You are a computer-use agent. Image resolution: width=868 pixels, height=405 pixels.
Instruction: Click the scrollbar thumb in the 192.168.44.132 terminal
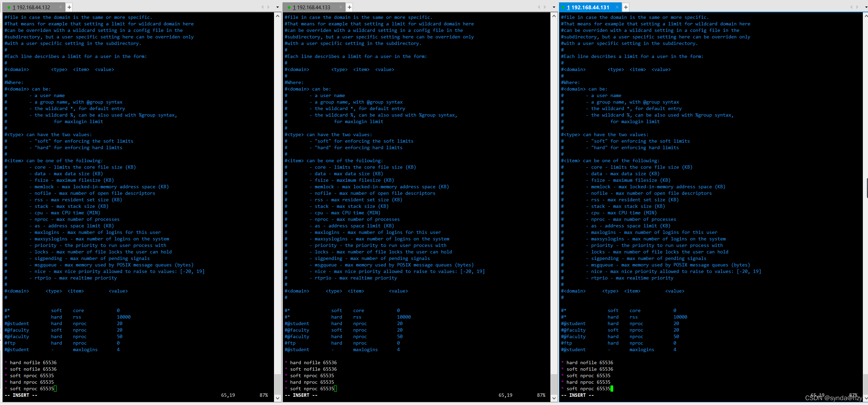278,384
